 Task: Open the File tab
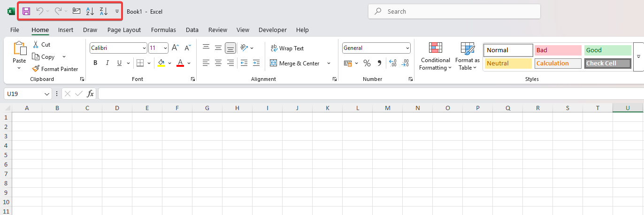[x=15, y=30]
